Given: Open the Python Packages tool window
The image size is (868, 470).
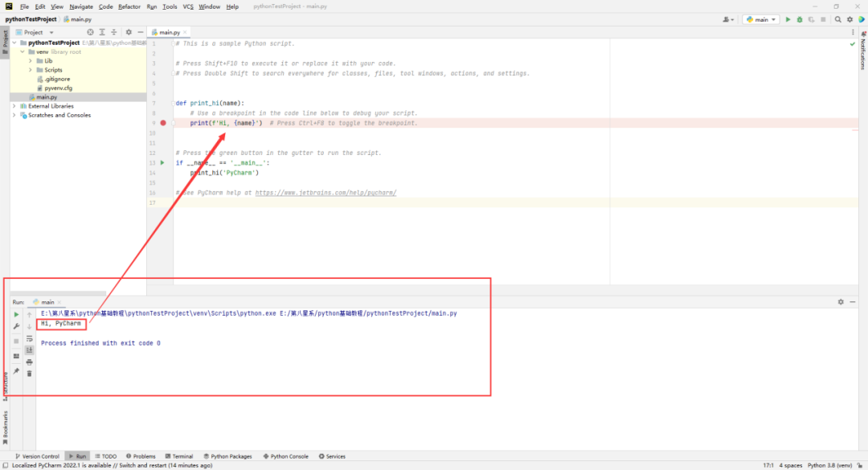Looking at the screenshot, I should click(x=227, y=456).
